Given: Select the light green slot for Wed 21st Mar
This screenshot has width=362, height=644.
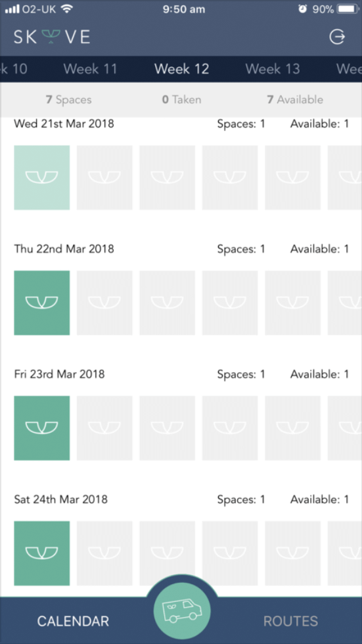Looking at the screenshot, I should coord(42,178).
